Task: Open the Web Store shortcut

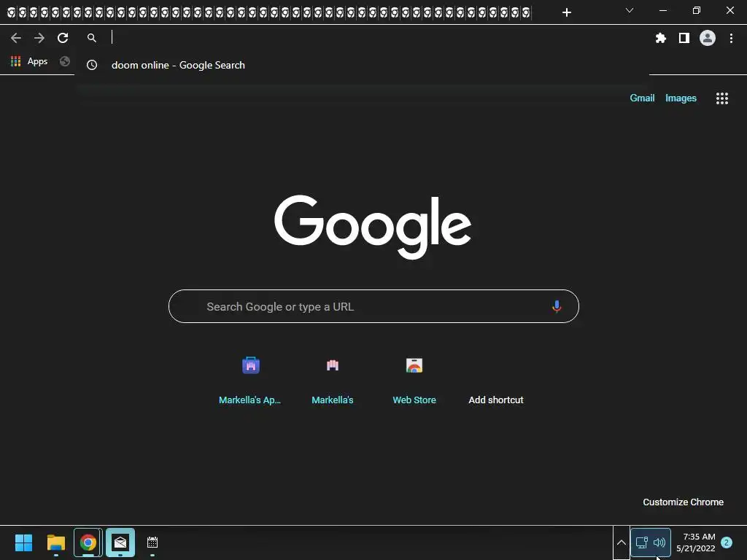Action: coord(414,379)
